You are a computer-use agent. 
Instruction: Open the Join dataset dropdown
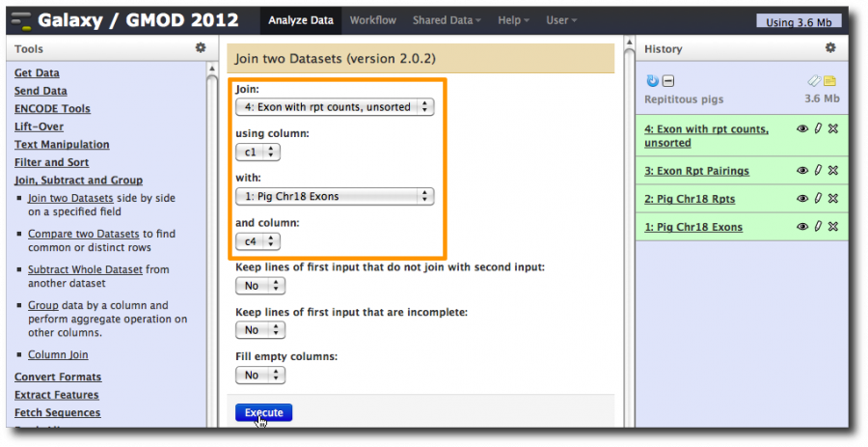point(335,107)
